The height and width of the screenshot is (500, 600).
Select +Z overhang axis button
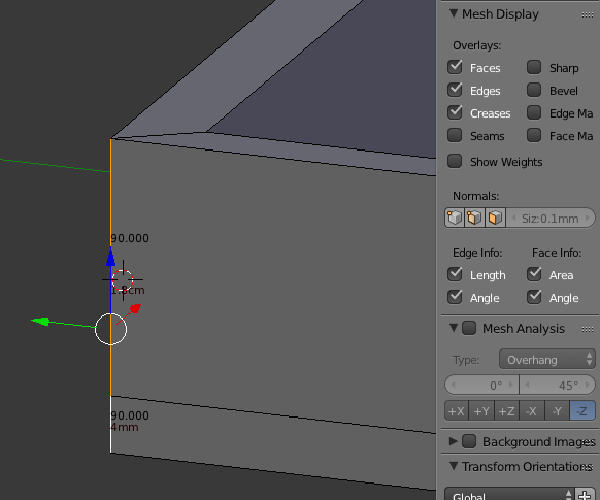(507, 411)
